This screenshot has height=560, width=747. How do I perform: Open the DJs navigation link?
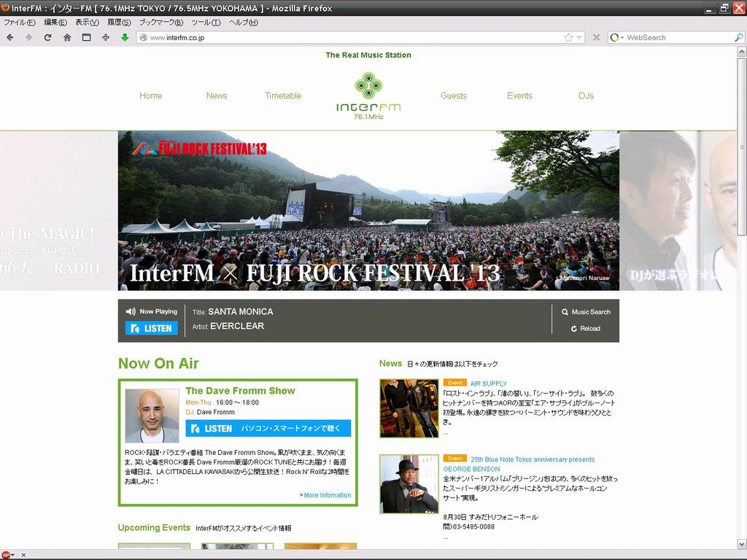(586, 96)
